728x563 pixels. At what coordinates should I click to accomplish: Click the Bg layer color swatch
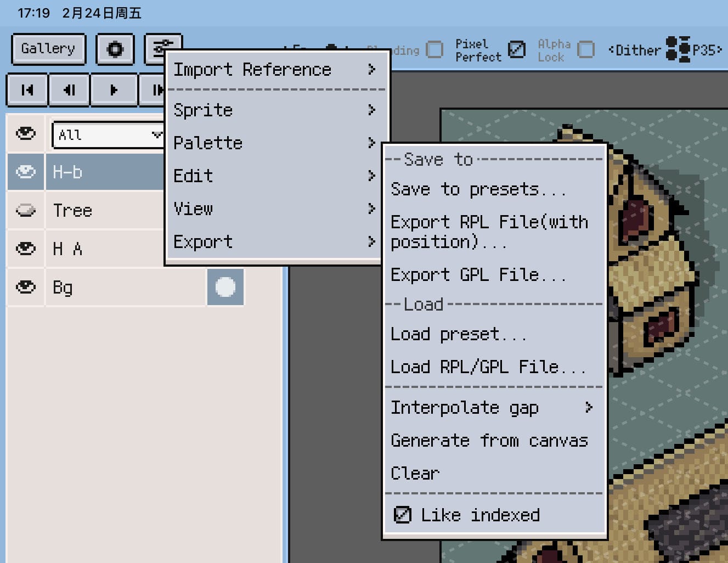click(225, 286)
